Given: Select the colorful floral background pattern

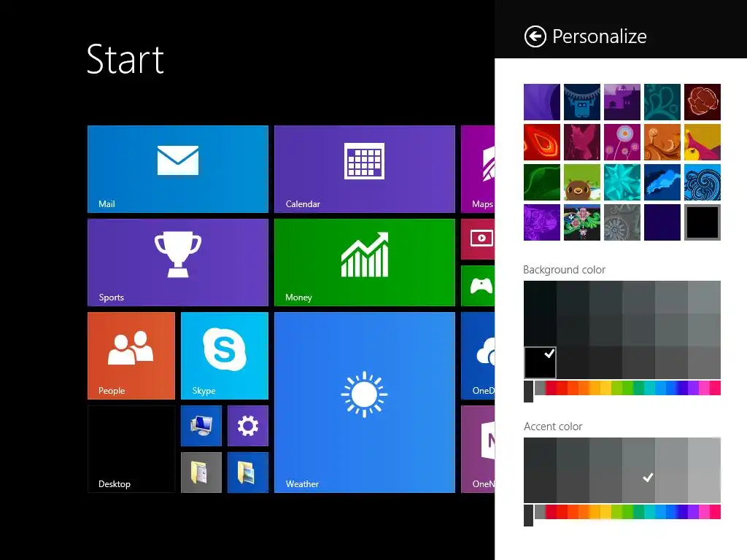Looking at the screenshot, I should 581,222.
